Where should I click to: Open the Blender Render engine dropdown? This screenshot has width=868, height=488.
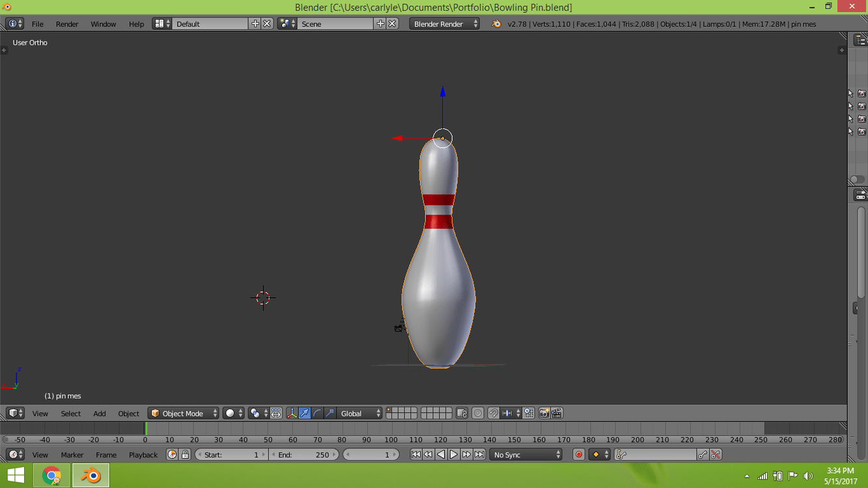click(444, 24)
